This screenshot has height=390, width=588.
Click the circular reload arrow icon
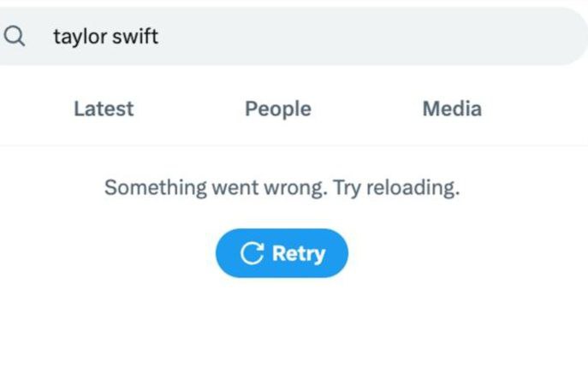252,253
